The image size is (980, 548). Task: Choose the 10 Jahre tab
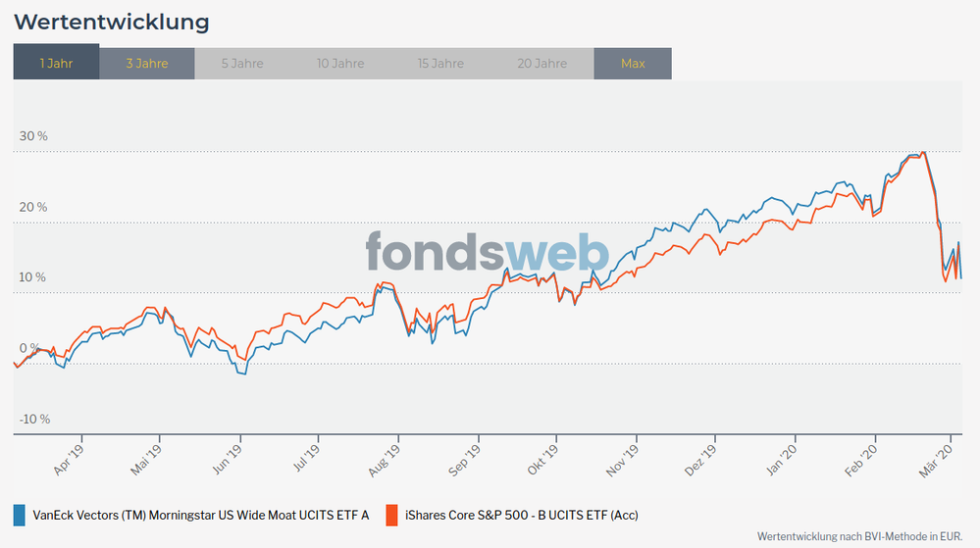(x=340, y=64)
